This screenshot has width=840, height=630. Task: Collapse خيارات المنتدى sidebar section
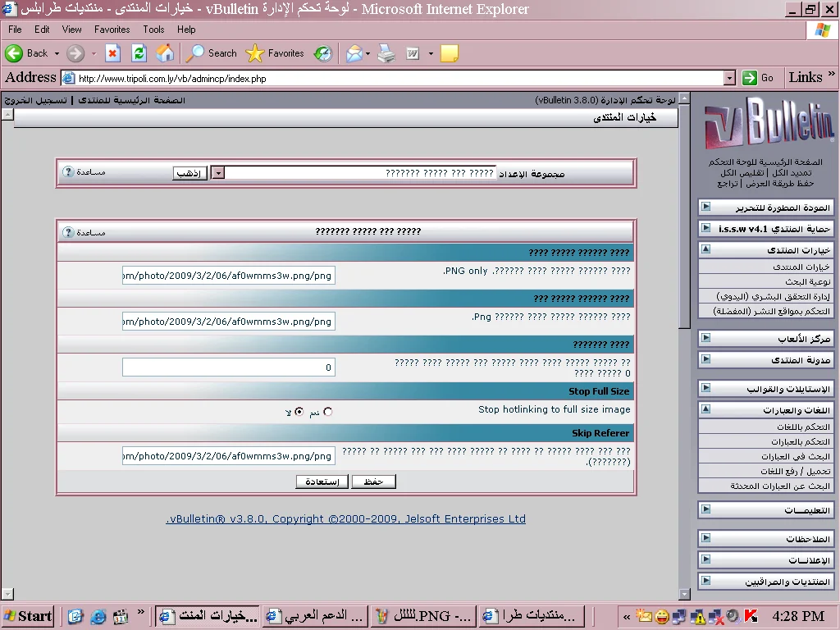click(x=706, y=249)
